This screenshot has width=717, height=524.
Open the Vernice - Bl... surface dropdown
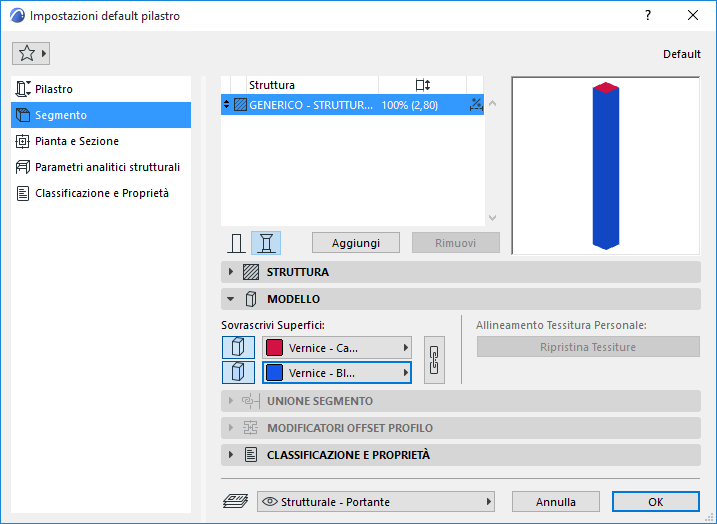tap(337, 373)
